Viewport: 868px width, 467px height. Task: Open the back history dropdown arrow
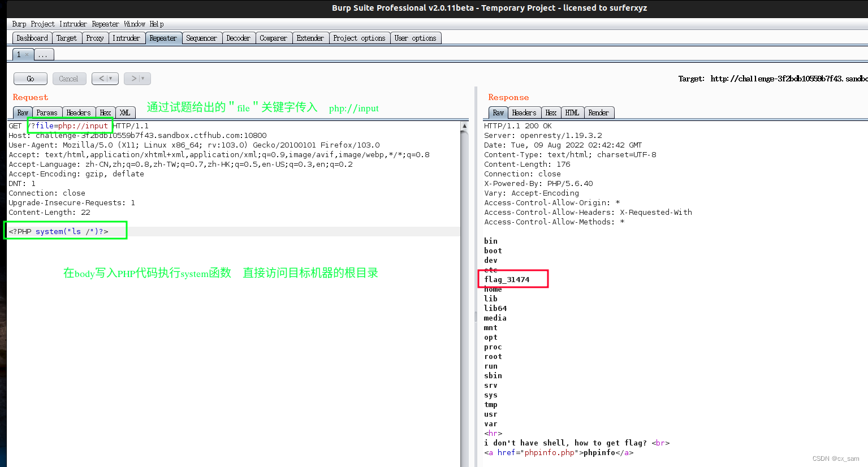click(x=111, y=79)
